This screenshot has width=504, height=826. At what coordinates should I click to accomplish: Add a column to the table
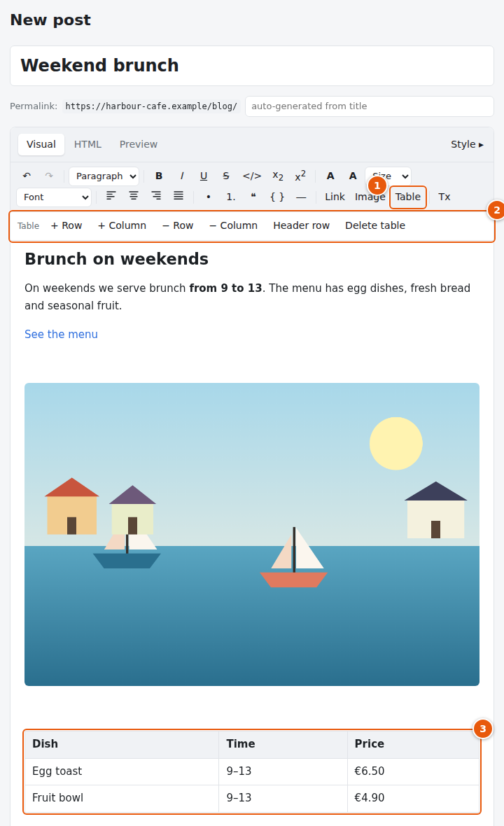point(122,225)
